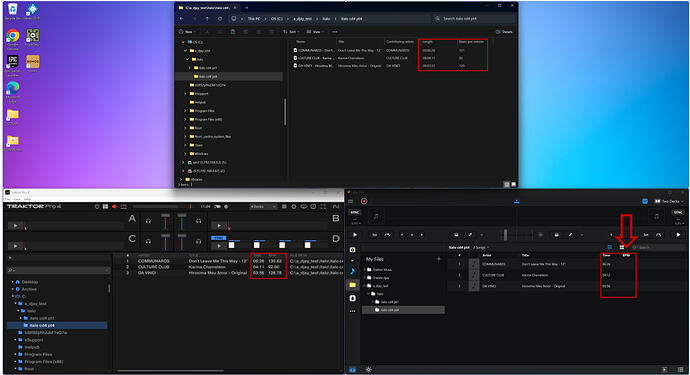Open Google Chrome desktop shortcut
This screenshot has width=690, height=375.
pos(13,39)
